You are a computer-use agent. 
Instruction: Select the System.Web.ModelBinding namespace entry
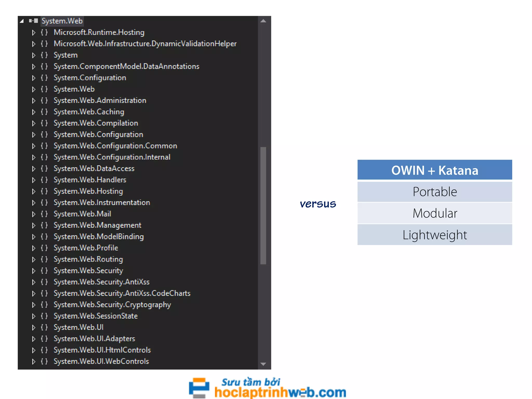pos(98,237)
